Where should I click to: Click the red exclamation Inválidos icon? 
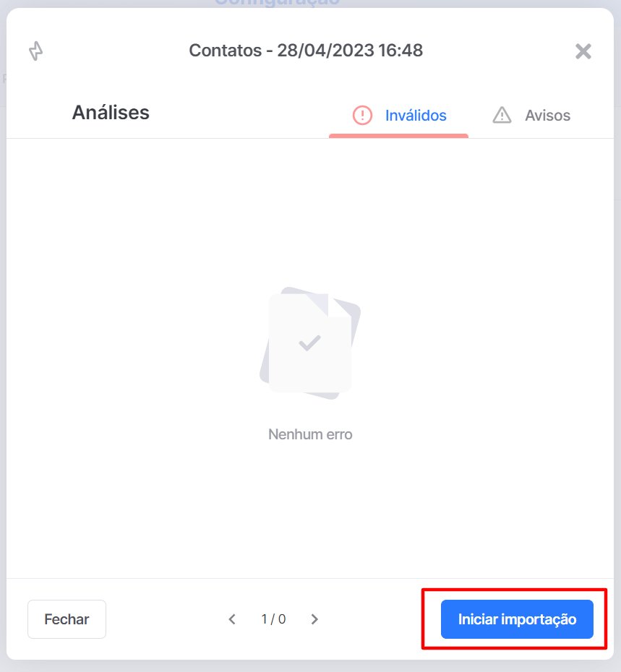point(362,116)
